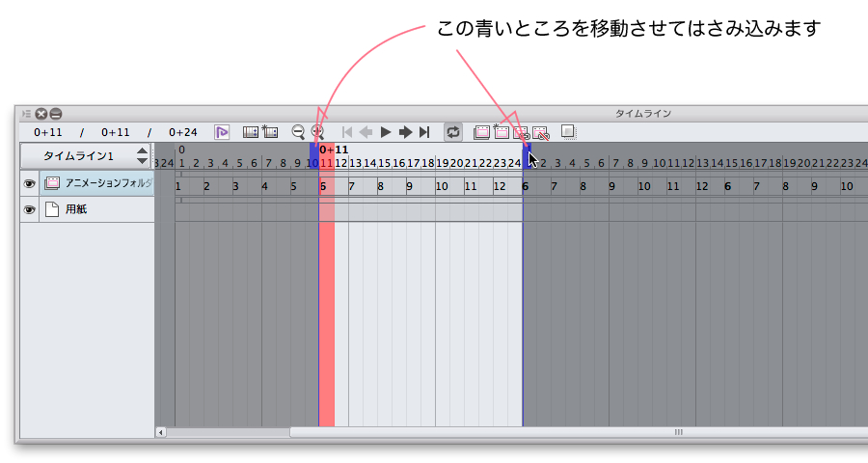Viewport: 868px width, 463px height.
Task: Zoom out the timeline with the minus magnifier
Action: [298, 132]
